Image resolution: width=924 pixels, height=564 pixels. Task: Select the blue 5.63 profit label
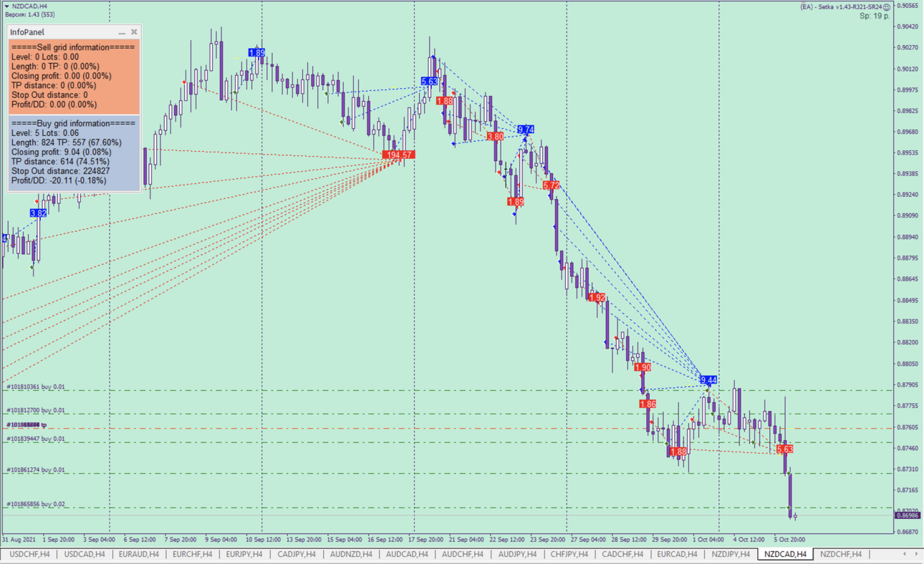click(429, 82)
